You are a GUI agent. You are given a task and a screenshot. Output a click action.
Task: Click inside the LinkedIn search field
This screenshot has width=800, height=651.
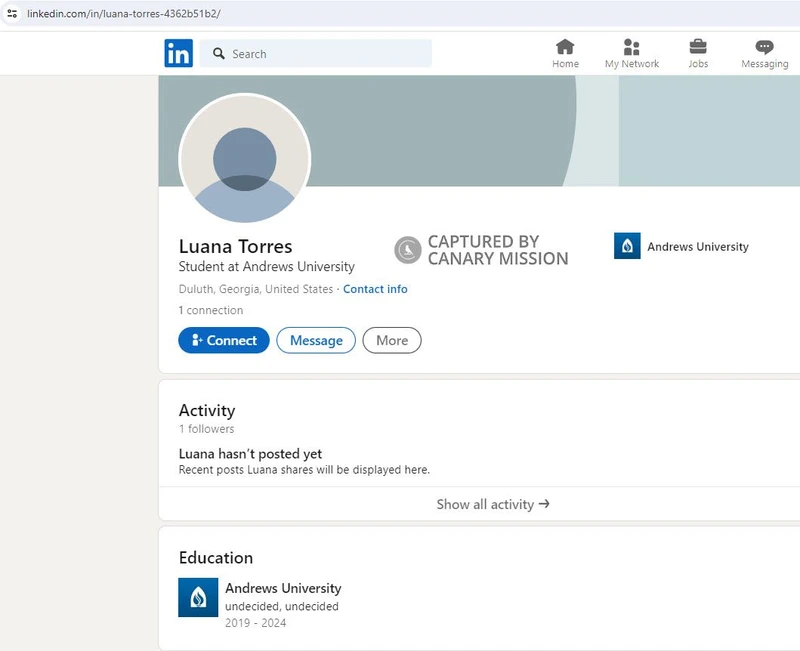tap(300, 53)
